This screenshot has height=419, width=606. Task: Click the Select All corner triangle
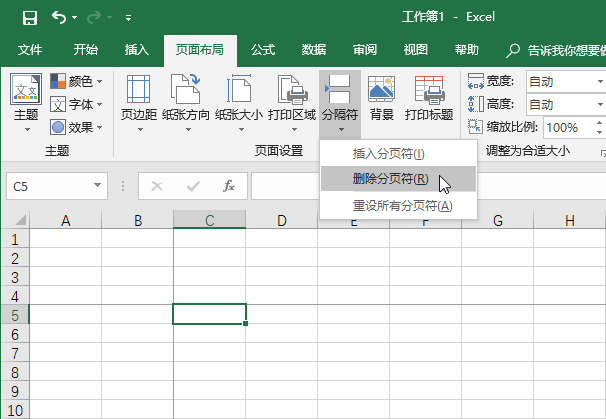[20, 220]
